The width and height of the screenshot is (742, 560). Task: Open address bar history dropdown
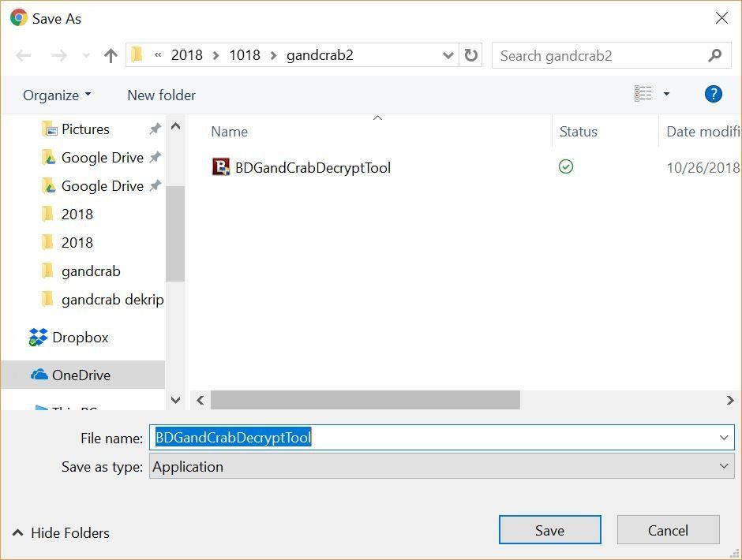coord(448,55)
